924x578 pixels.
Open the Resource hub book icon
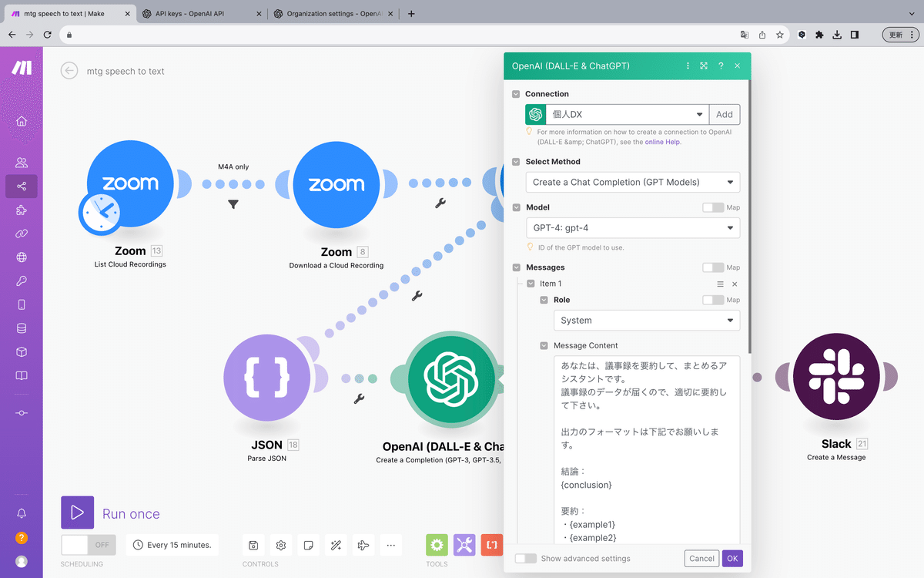[x=21, y=376]
